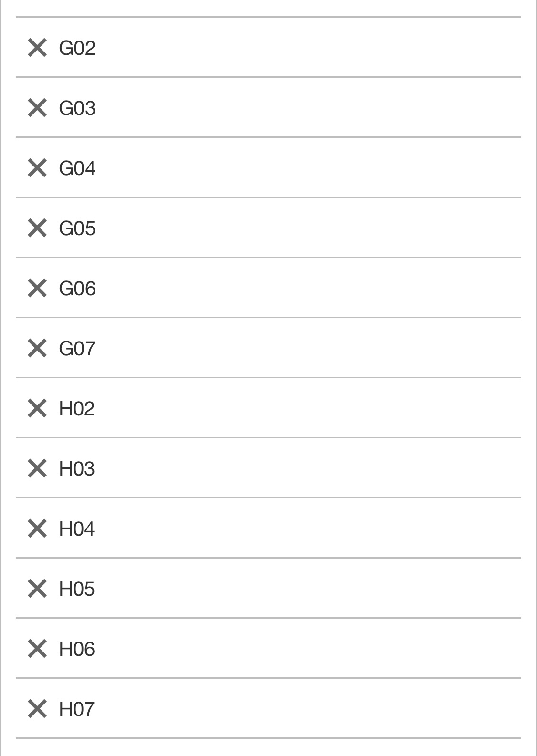
Task: Remove G02 using its X icon
Action: tap(37, 48)
